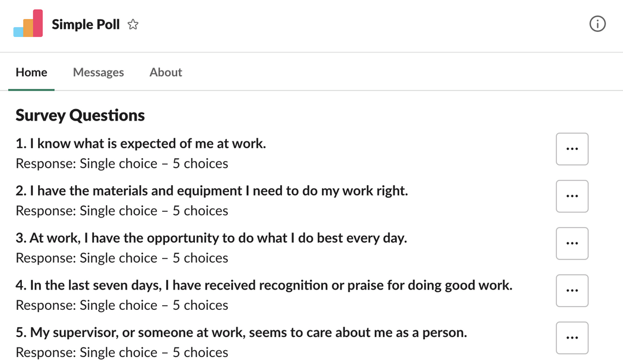
Task: Star the Simple Poll app
Action: [132, 24]
